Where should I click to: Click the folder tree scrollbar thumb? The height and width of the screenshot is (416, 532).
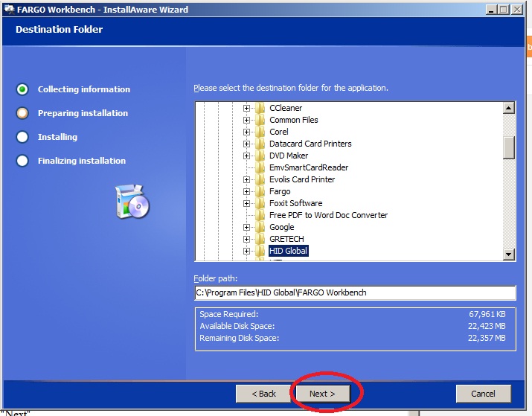point(509,147)
